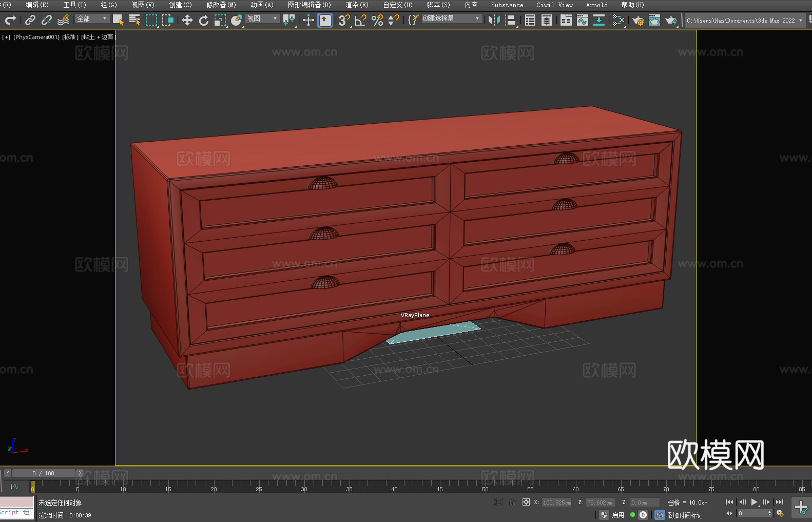This screenshot has width=812, height=522.
Task: Select the Unlink selection tool
Action: pos(47,20)
